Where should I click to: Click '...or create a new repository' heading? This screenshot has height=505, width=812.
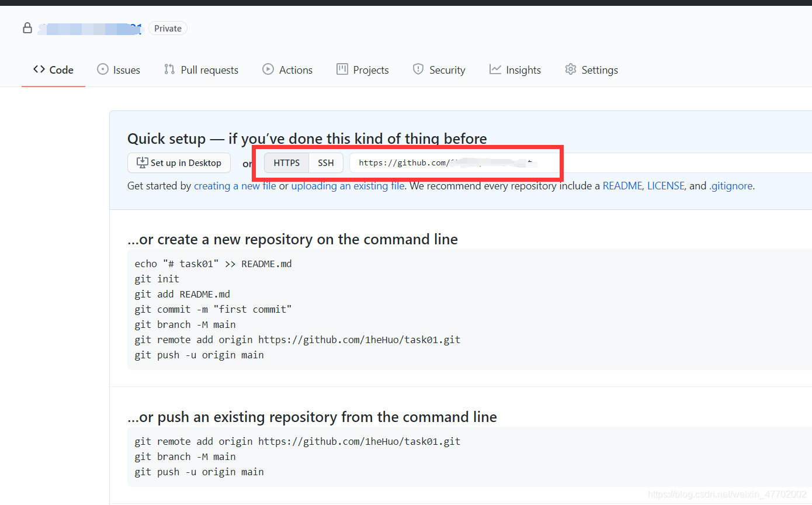coord(293,239)
